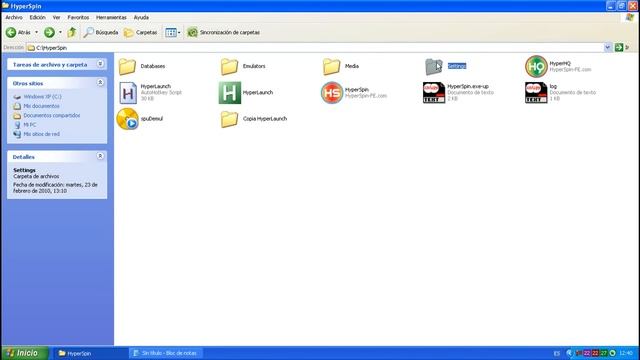Expand Tareas de archivo y carpeta panel
640x360 pixels.
[x=100, y=64]
